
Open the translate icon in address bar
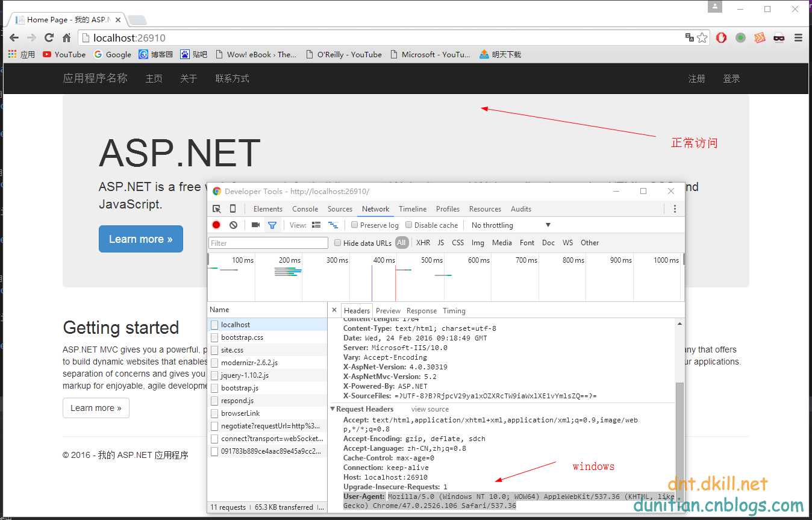[690, 37]
